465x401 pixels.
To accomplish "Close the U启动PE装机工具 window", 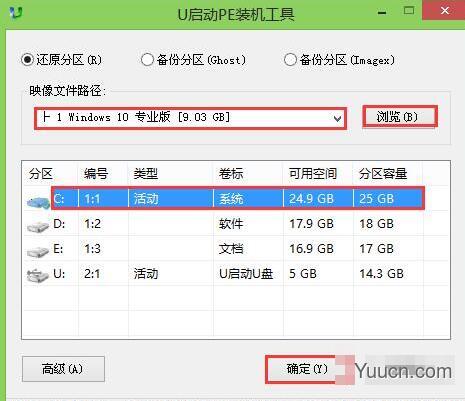I will 445,11.
